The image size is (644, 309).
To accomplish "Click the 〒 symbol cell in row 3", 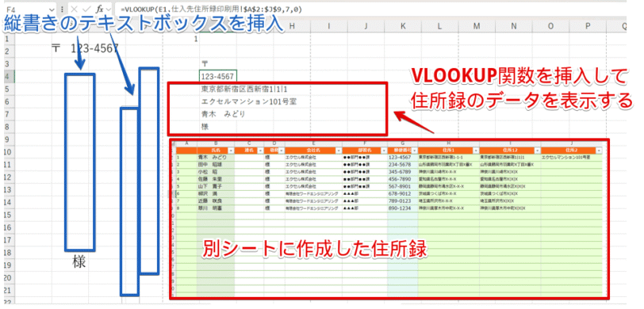I will [x=205, y=63].
